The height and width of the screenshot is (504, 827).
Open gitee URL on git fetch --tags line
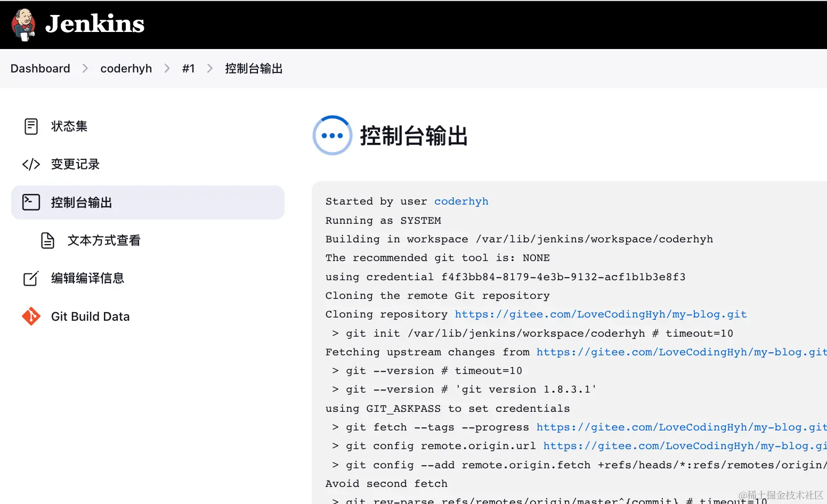(x=682, y=427)
